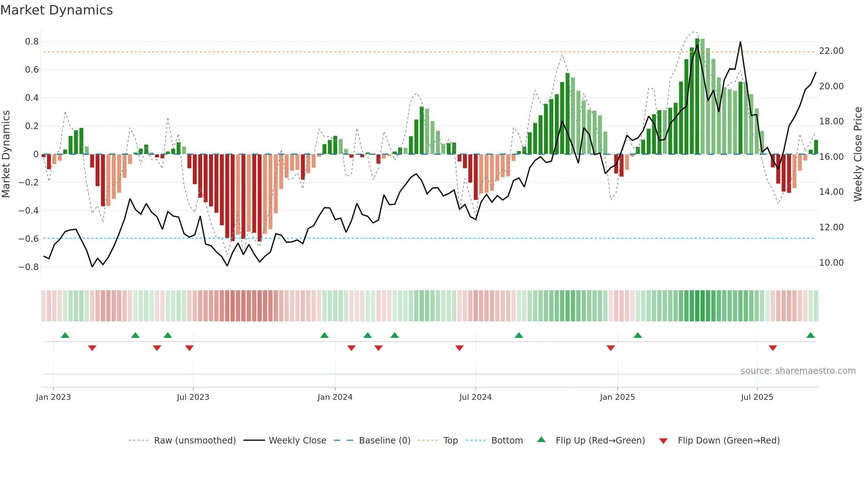Viewport: 868px width, 488px height.
Task: Toggle the Flip Up (Red→Green) legend entry
Action: (591, 440)
